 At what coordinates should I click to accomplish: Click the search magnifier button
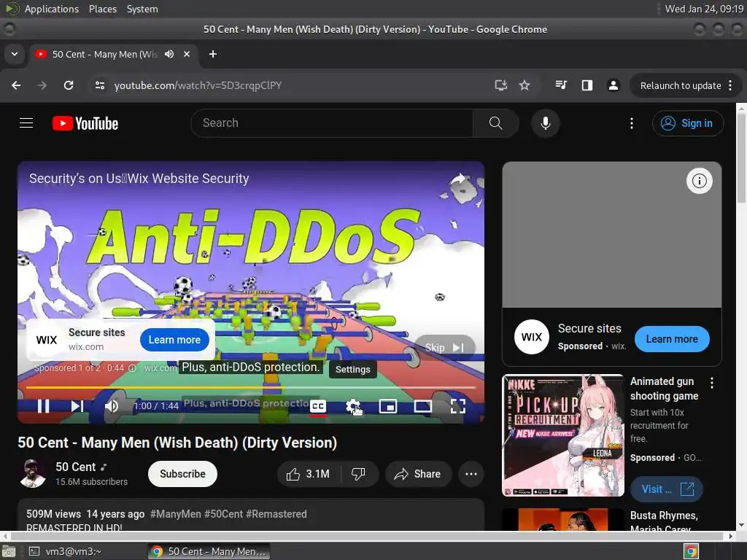(x=495, y=123)
